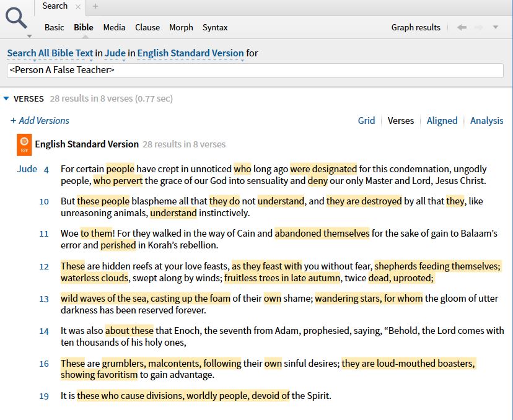Click the orange ESV resource icon
This screenshot has height=420, width=513.
click(24, 144)
